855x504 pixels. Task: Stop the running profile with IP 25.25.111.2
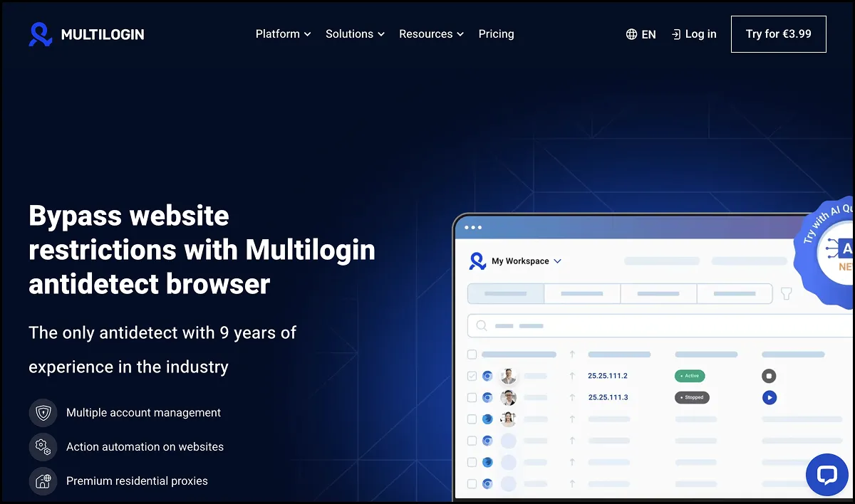tap(769, 376)
